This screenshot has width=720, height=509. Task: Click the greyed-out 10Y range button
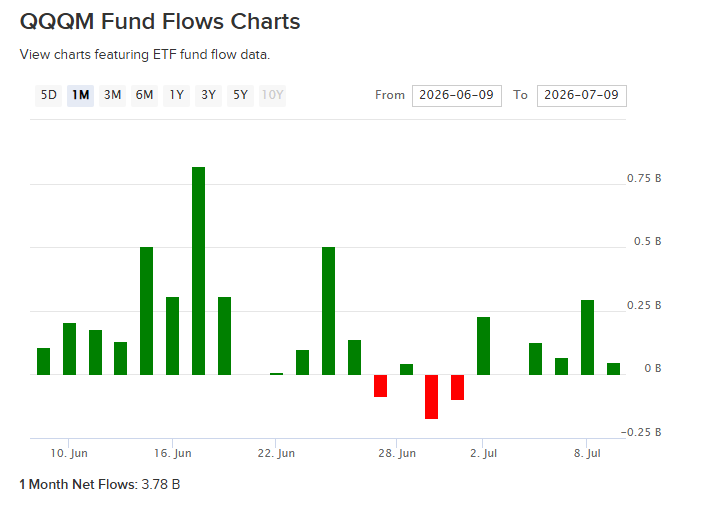272,95
